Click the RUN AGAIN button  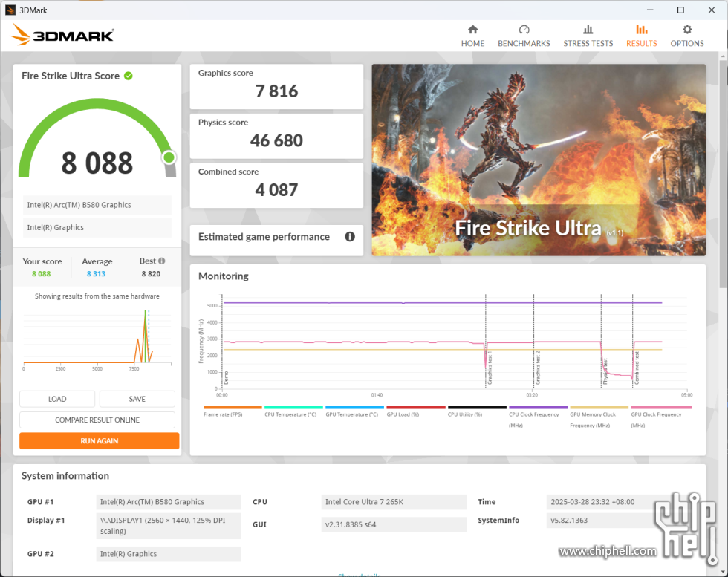[100, 440]
